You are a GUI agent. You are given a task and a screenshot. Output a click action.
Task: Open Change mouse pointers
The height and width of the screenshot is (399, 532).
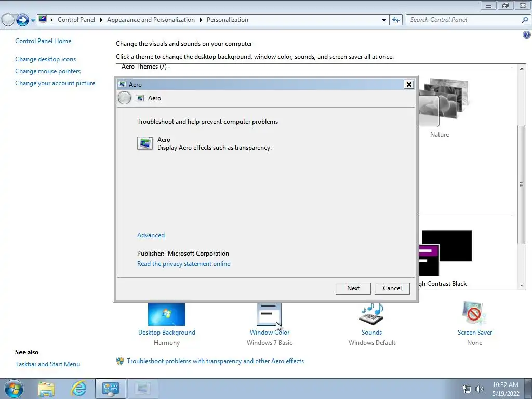click(x=48, y=71)
